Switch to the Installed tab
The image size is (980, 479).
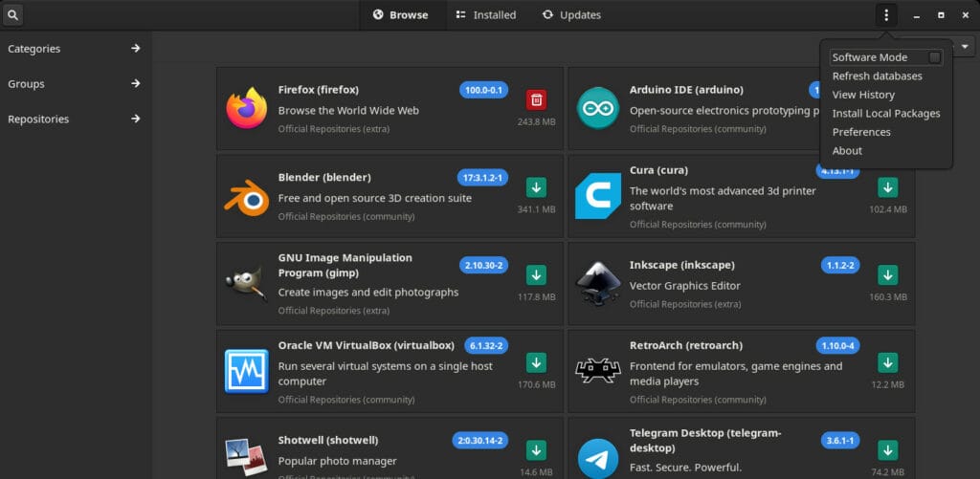tap(486, 15)
